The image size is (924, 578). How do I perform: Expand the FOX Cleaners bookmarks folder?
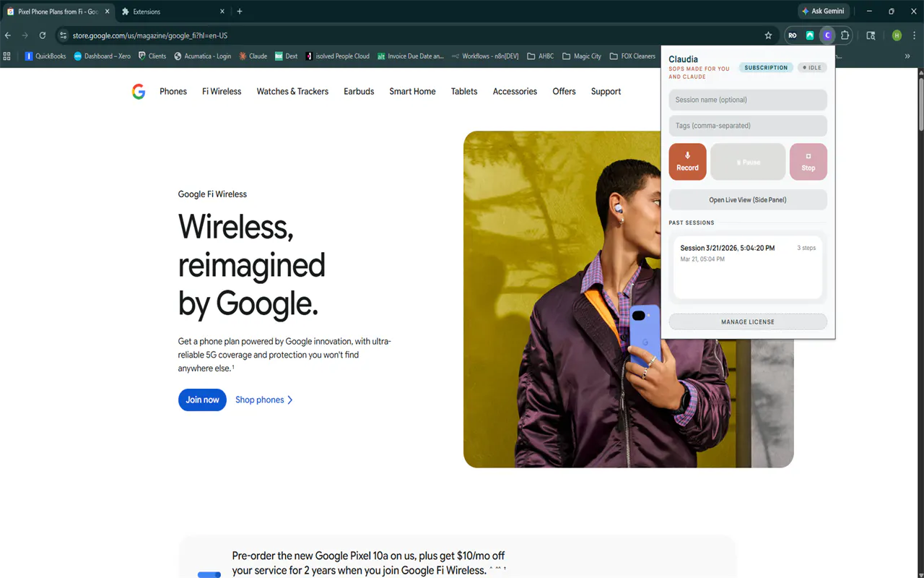tap(632, 56)
